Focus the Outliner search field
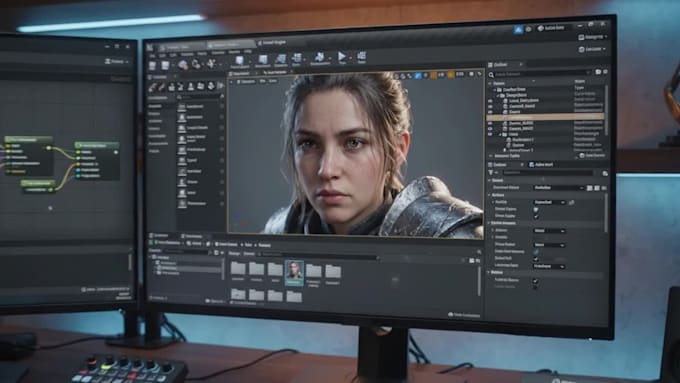 pyautogui.click(x=543, y=74)
